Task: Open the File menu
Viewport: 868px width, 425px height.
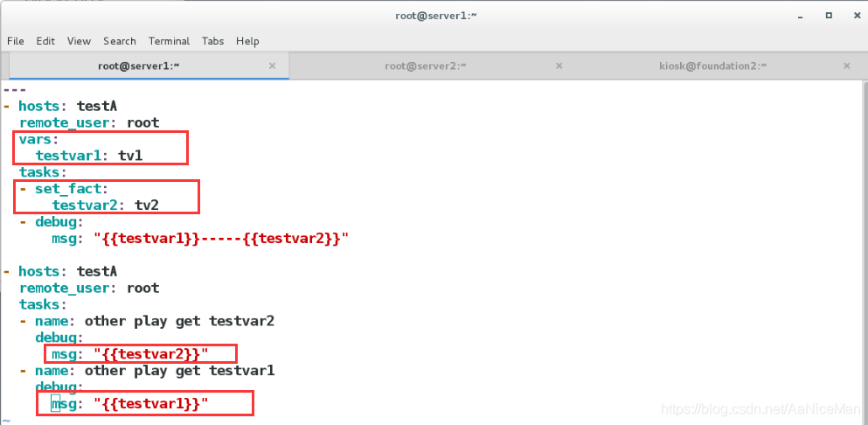Action: click(x=16, y=41)
